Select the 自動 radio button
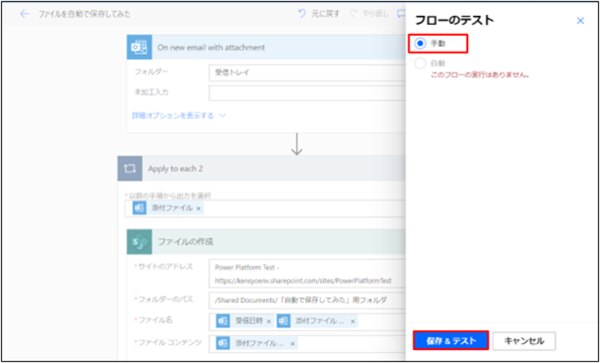 (x=420, y=64)
